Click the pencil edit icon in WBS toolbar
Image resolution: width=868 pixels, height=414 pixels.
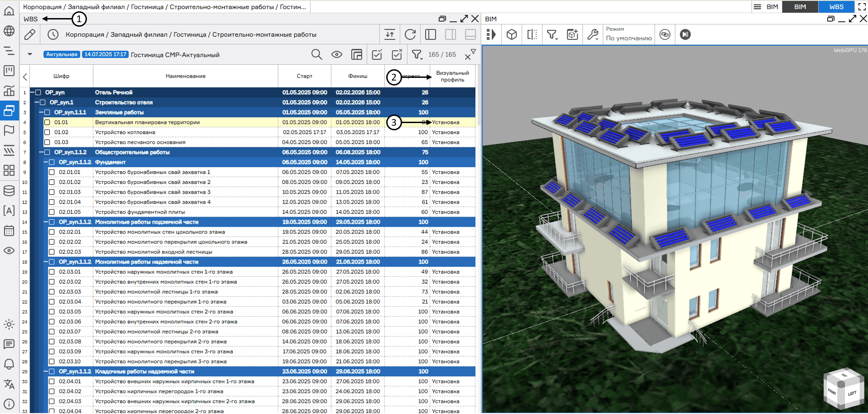point(30,34)
